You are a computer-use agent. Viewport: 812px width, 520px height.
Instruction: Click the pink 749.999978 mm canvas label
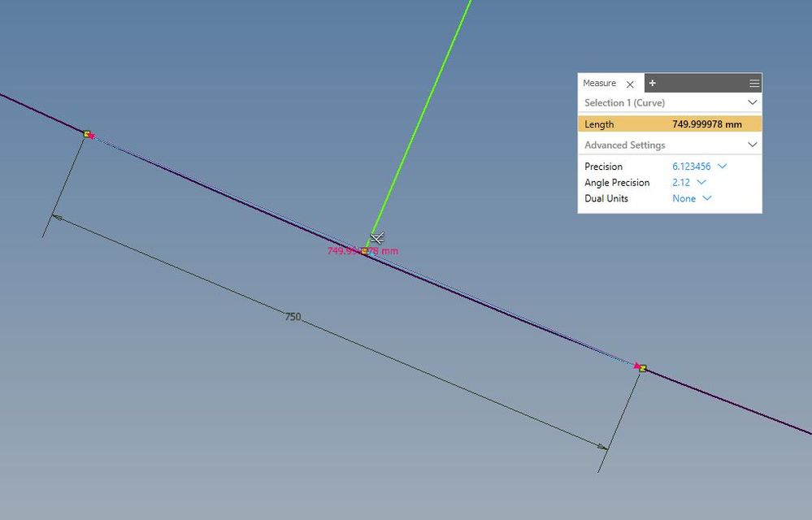click(363, 251)
